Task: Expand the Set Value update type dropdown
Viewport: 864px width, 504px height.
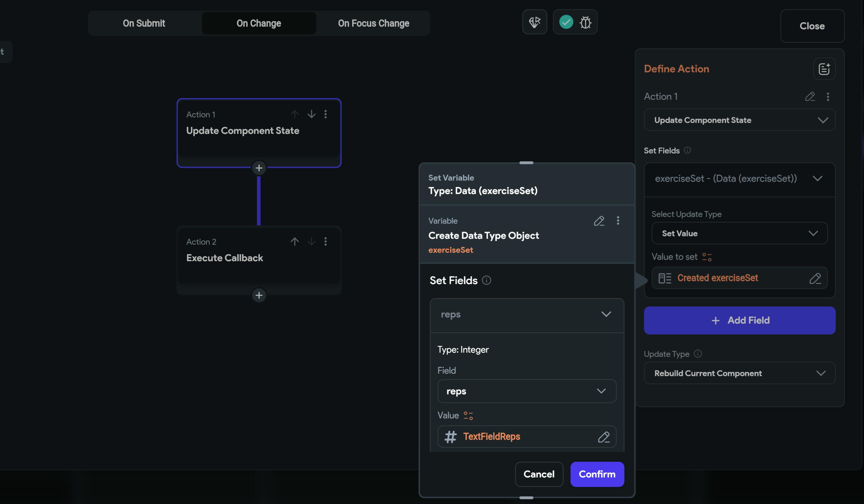Action: 739,234
